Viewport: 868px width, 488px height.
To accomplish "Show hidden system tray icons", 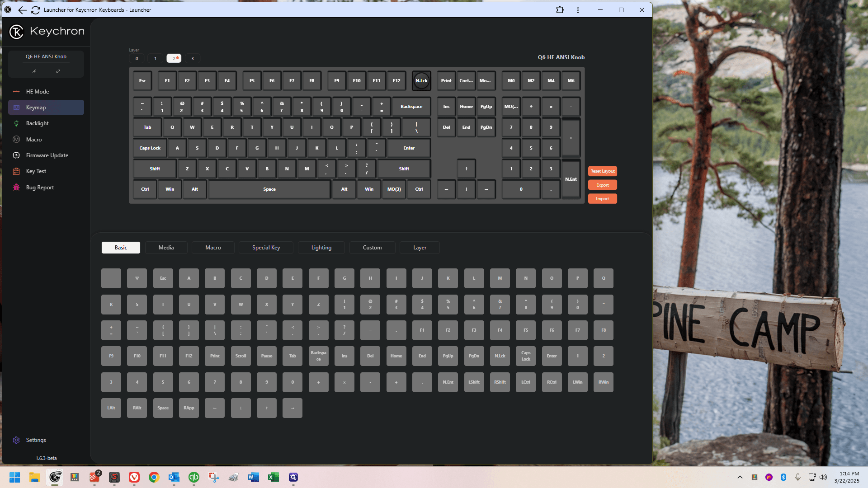I will tap(740, 477).
